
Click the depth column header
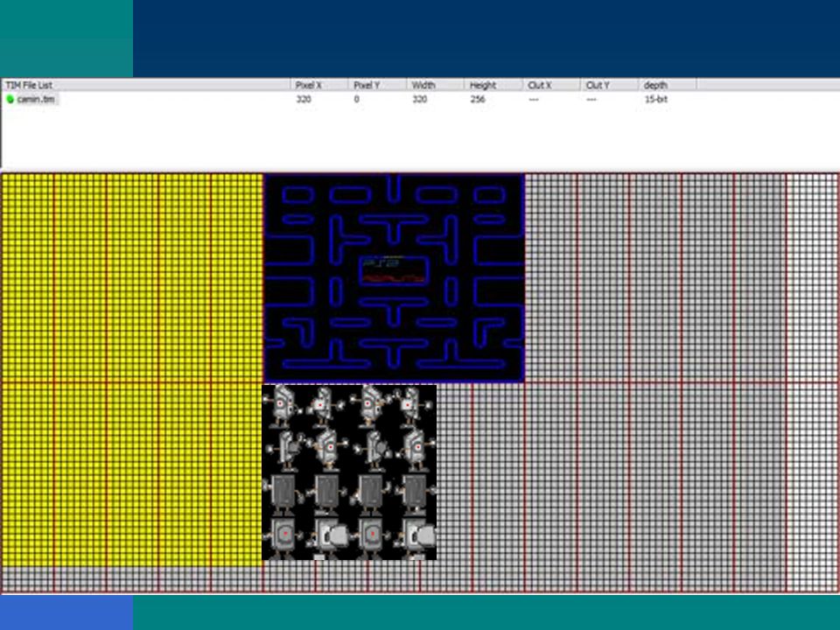click(x=668, y=85)
